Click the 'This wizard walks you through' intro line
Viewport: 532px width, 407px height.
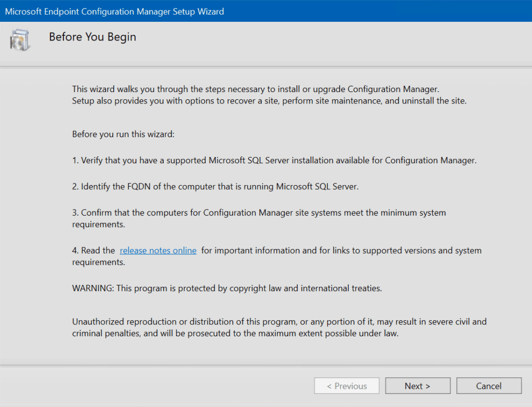(256, 89)
